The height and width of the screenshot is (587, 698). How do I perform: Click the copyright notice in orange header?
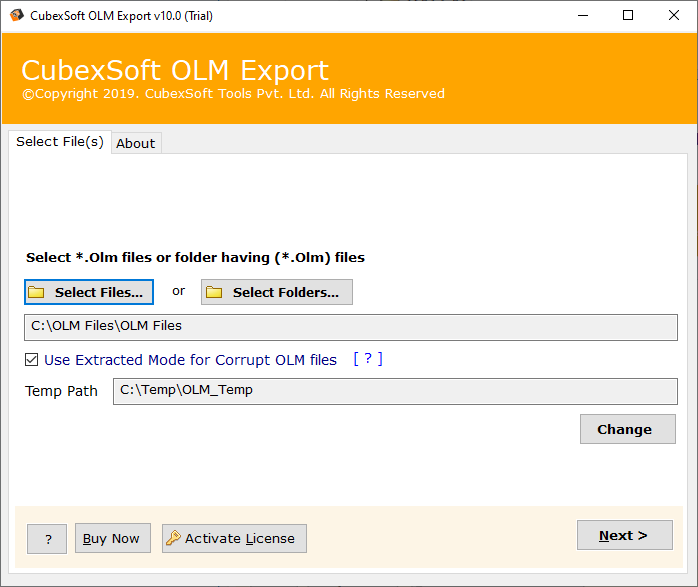pyautogui.click(x=233, y=94)
